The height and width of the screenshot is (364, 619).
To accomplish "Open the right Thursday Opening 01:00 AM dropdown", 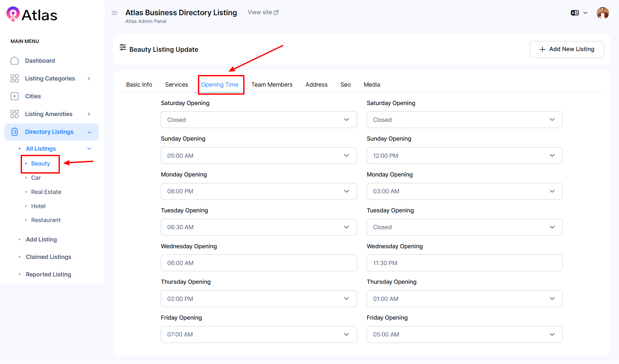I will pyautogui.click(x=464, y=299).
